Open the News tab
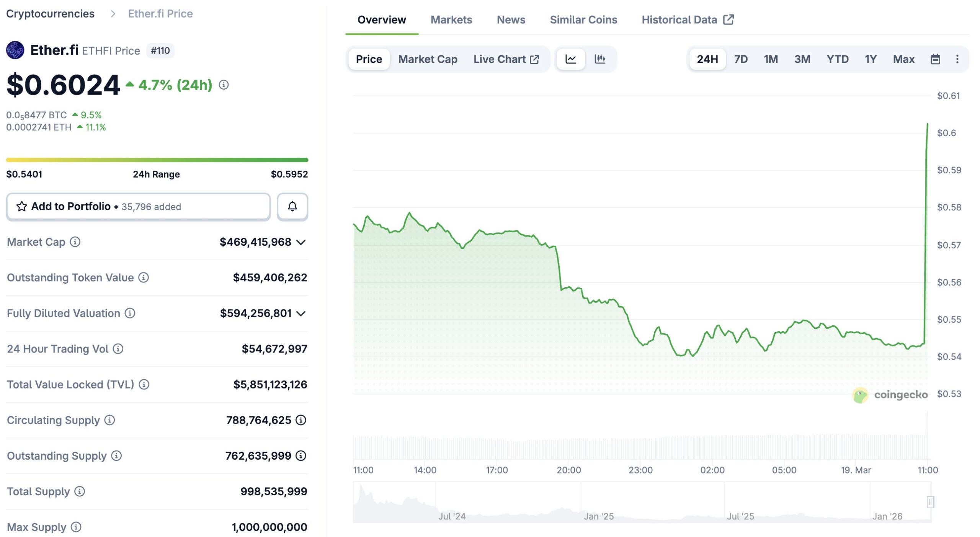The height and width of the screenshot is (537, 980). (511, 20)
